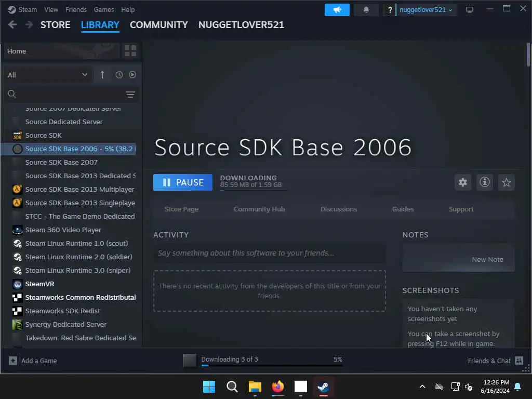Open the Help menu
The image size is (532, 399).
click(128, 9)
